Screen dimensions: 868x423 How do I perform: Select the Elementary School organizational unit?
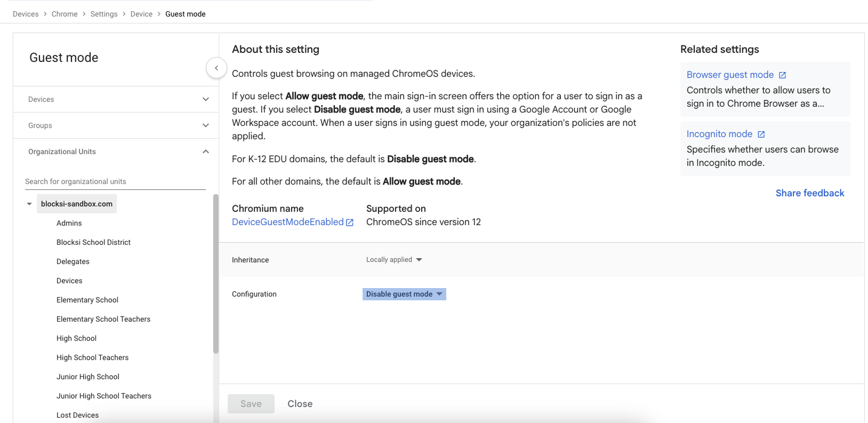pyautogui.click(x=87, y=300)
